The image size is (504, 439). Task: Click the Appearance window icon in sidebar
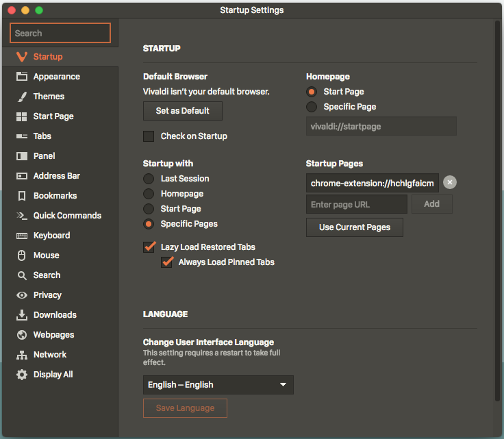pyautogui.click(x=22, y=77)
